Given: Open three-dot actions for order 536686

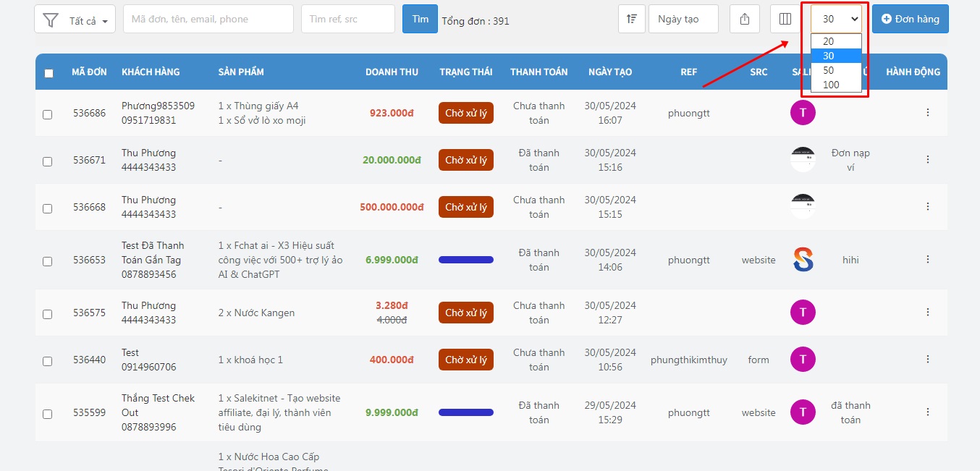Looking at the screenshot, I should coord(927,113).
